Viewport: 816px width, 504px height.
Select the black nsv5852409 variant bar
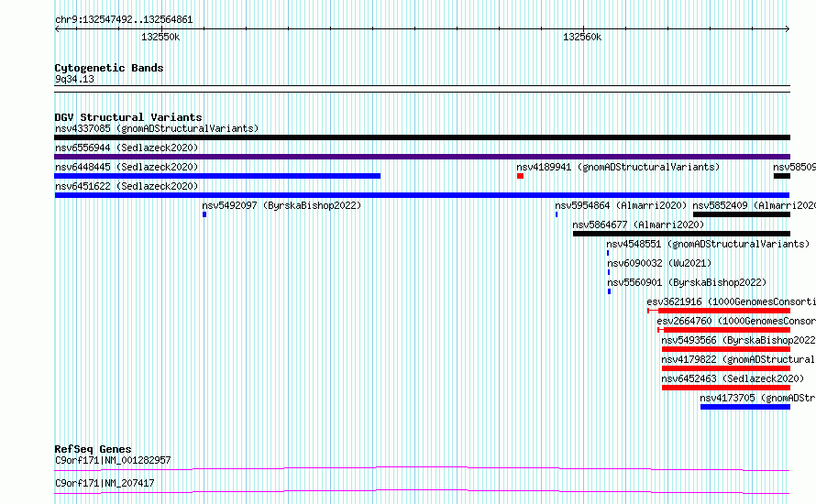(742, 214)
